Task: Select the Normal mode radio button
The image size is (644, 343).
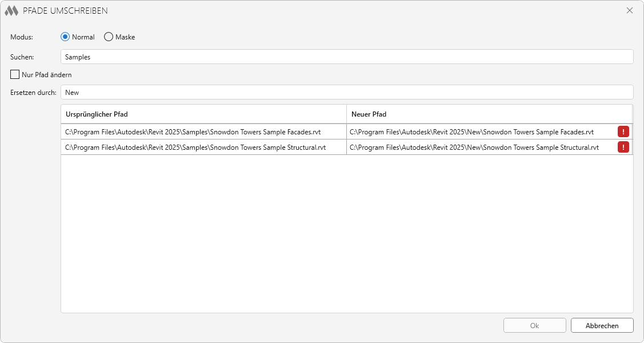Action: (x=65, y=37)
